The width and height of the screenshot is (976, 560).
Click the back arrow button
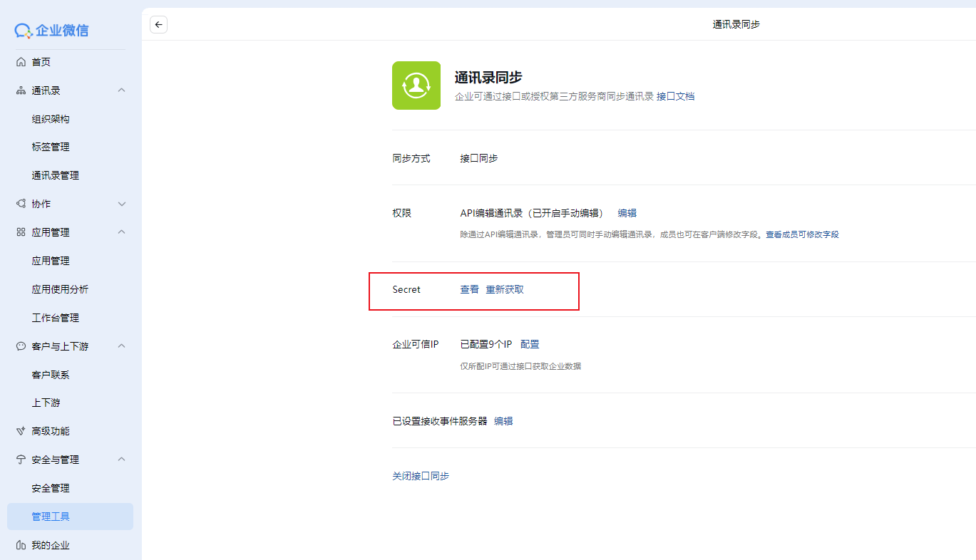point(158,25)
